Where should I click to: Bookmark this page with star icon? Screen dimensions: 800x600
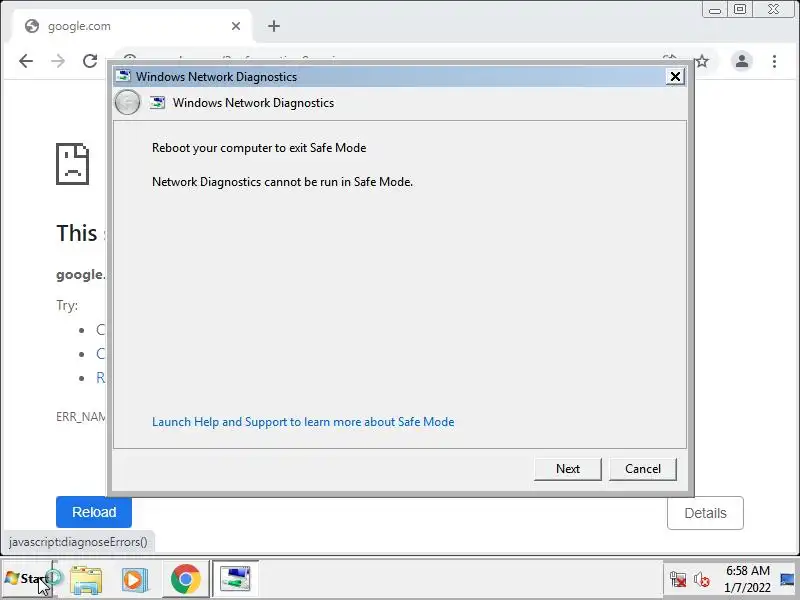click(x=703, y=61)
